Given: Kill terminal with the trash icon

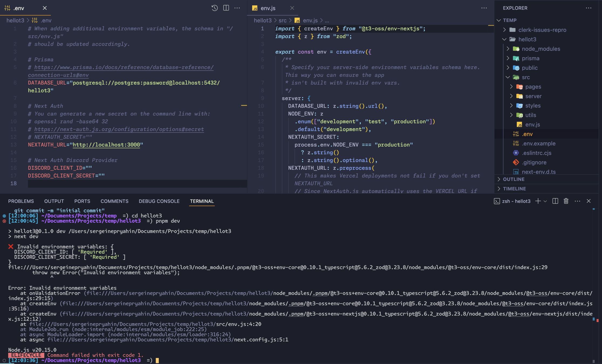Looking at the screenshot, I should pyautogui.click(x=566, y=201).
